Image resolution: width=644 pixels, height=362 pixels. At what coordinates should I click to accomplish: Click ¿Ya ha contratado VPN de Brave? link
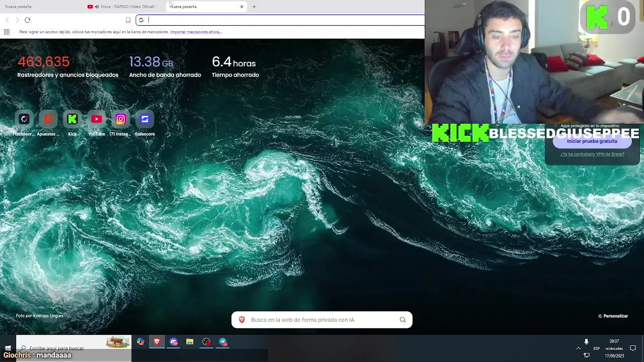[x=592, y=154]
